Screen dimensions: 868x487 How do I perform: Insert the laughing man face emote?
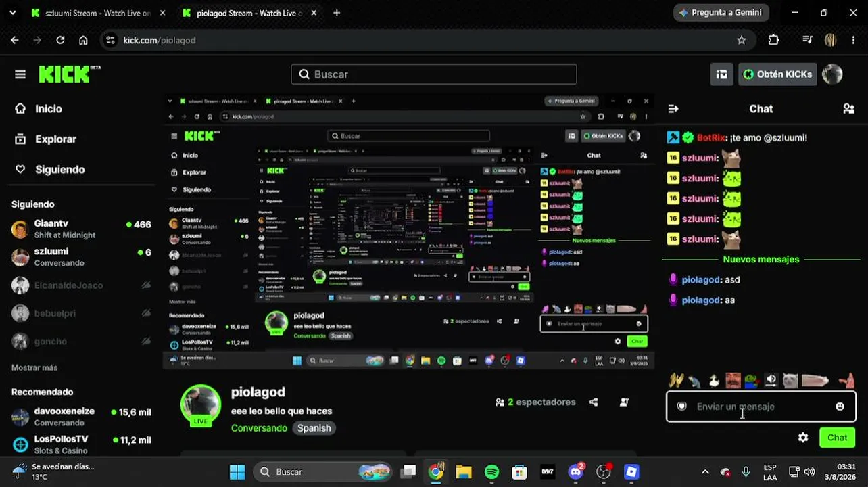coord(733,381)
